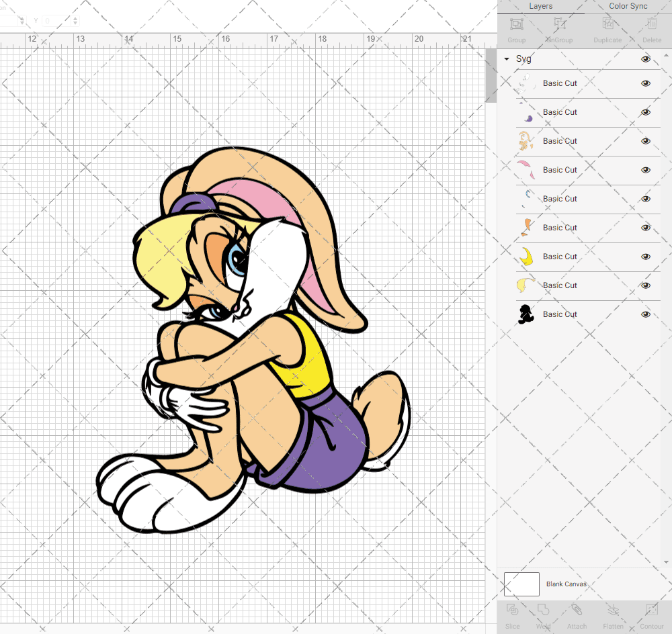672x634 pixels.
Task: Click the canvas vertical scrollbar thumb
Action: [x=491, y=75]
